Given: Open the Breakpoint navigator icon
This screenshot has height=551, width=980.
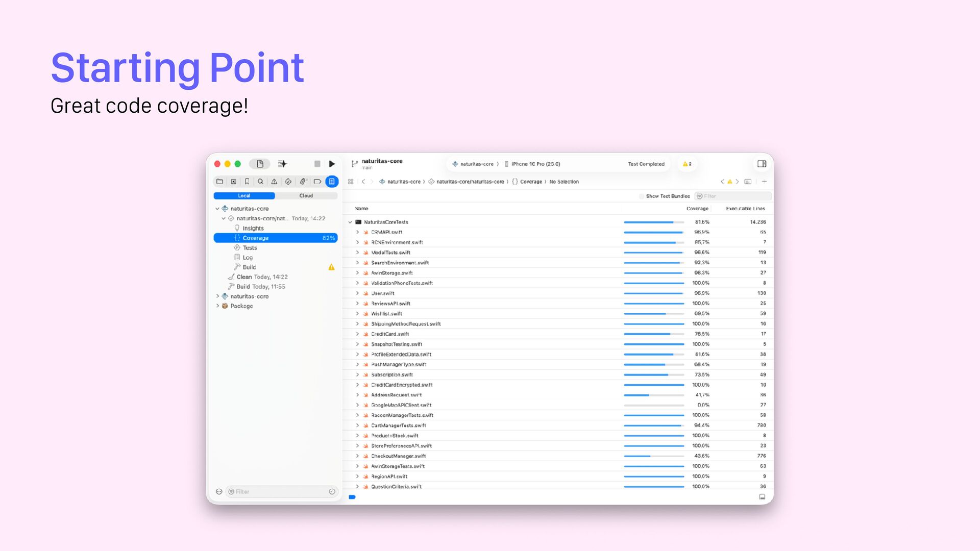Looking at the screenshot, I should point(317,182).
